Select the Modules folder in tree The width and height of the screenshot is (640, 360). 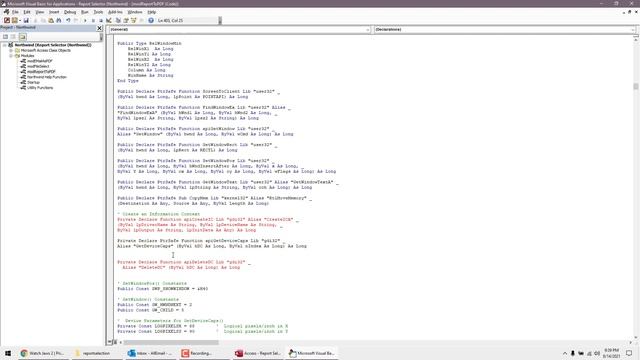tap(27, 56)
